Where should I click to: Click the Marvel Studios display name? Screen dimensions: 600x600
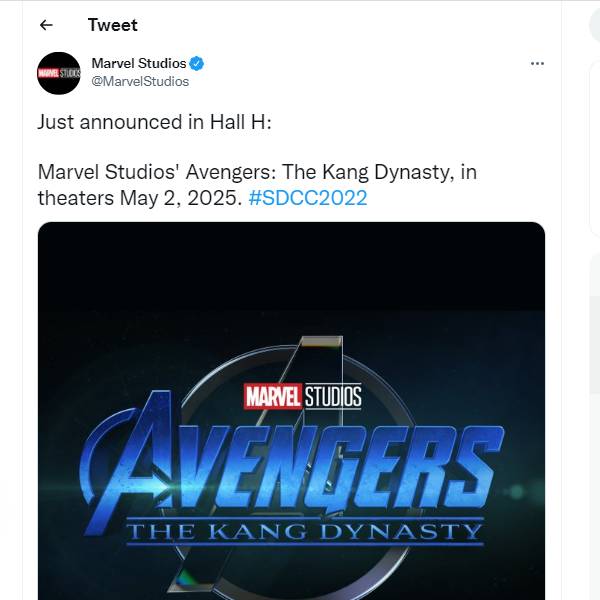139,63
